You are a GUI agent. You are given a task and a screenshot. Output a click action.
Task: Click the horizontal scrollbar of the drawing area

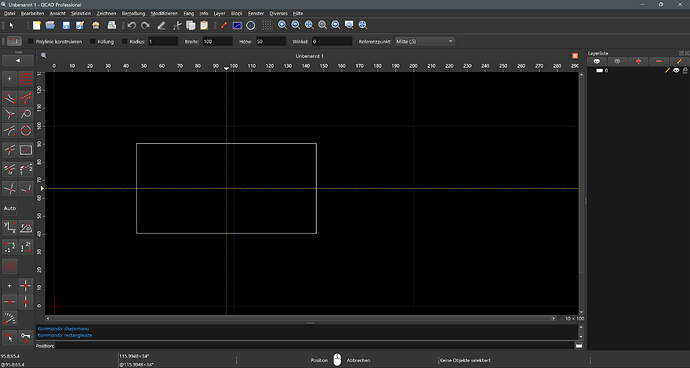pos(301,318)
